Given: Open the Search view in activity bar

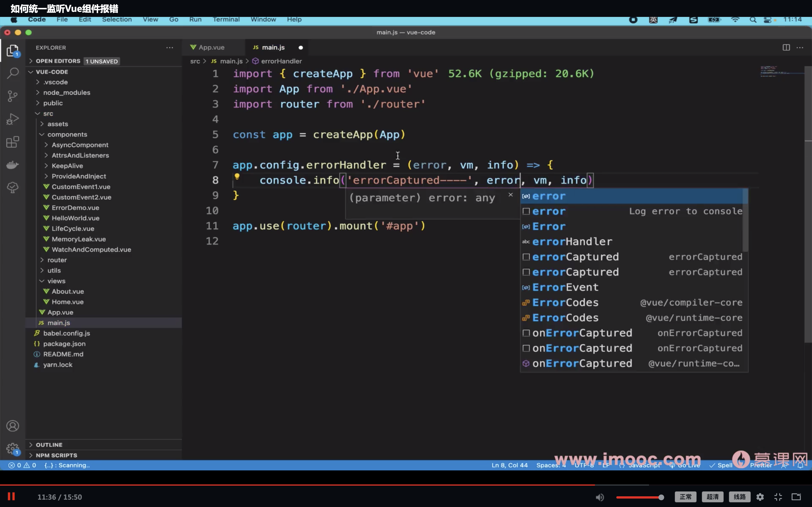Looking at the screenshot, I should coord(13,73).
